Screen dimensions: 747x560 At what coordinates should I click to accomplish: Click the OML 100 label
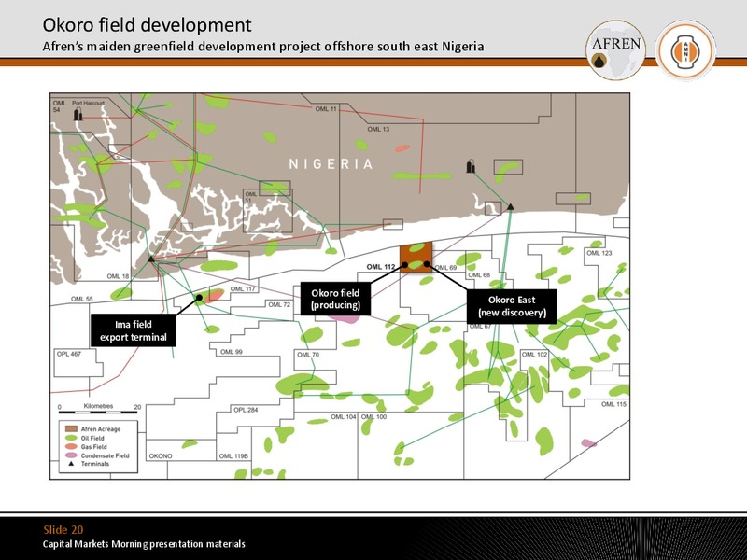[374, 416]
